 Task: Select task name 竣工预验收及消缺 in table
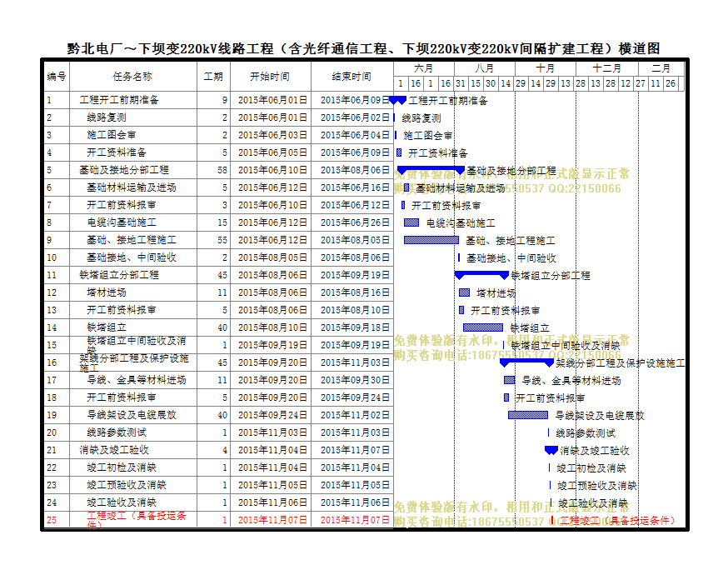point(127,485)
